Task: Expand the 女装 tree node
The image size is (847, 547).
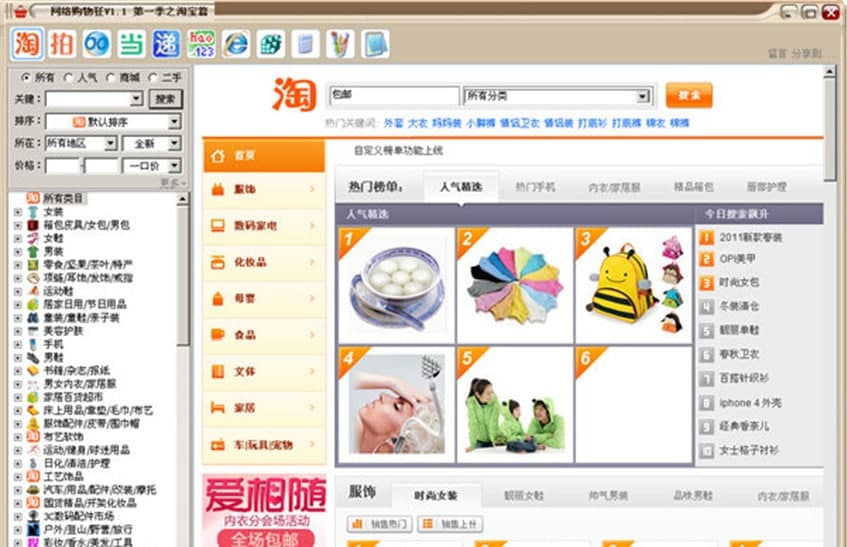Action: [18, 212]
